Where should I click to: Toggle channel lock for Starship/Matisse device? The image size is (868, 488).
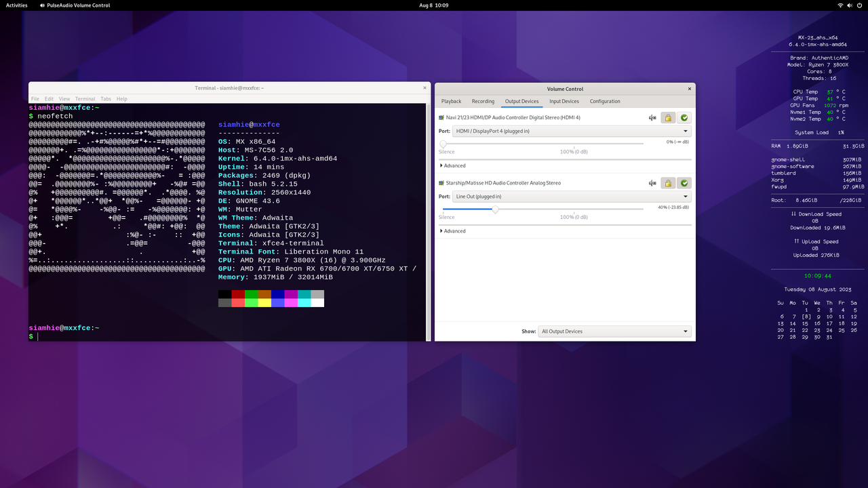click(668, 183)
